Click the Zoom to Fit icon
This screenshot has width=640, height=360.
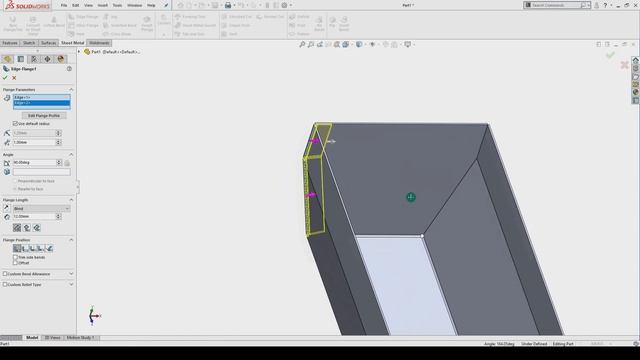pos(302,44)
